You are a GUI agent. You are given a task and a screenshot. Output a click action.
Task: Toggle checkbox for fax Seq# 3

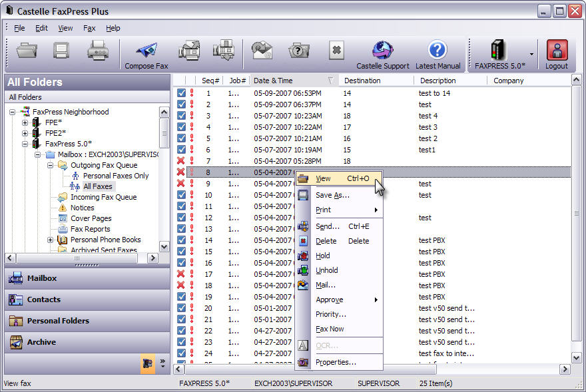point(181,115)
